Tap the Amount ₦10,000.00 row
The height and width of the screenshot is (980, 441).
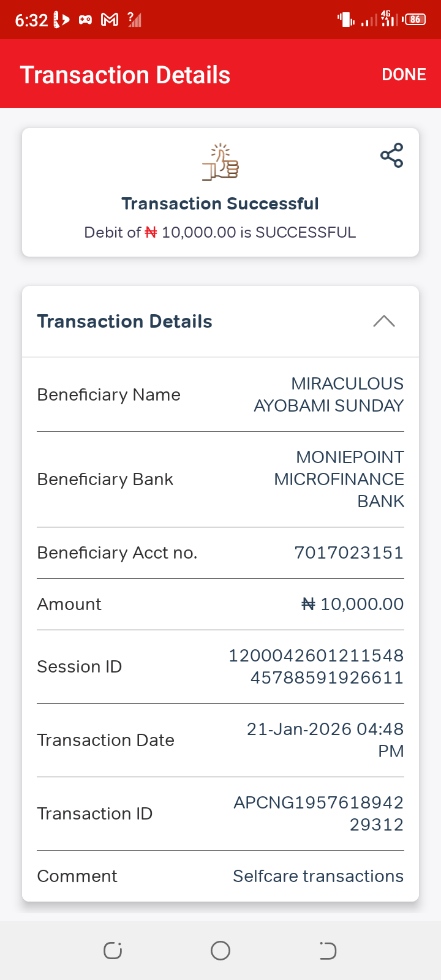[221, 604]
